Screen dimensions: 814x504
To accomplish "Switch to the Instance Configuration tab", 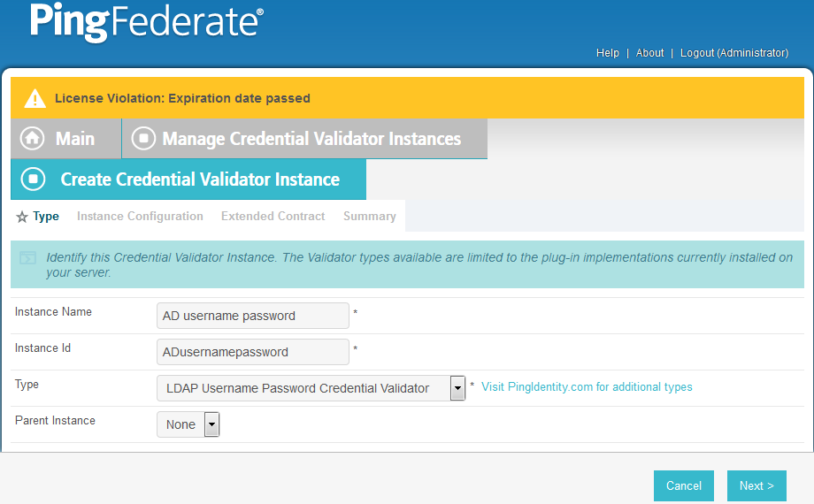I will pos(140,216).
